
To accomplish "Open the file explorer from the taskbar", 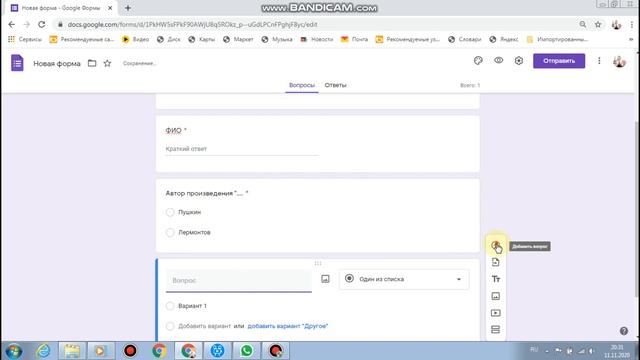I will [72, 351].
